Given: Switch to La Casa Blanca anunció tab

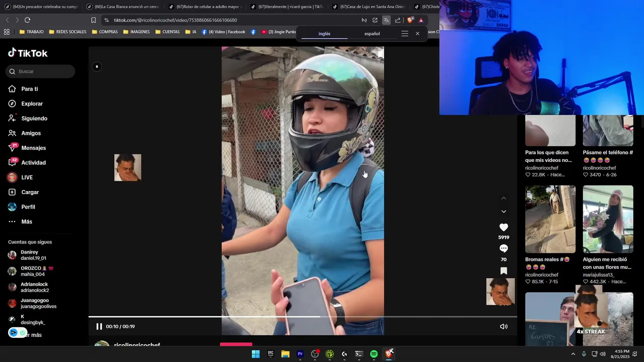Looking at the screenshot, I should point(123,7).
